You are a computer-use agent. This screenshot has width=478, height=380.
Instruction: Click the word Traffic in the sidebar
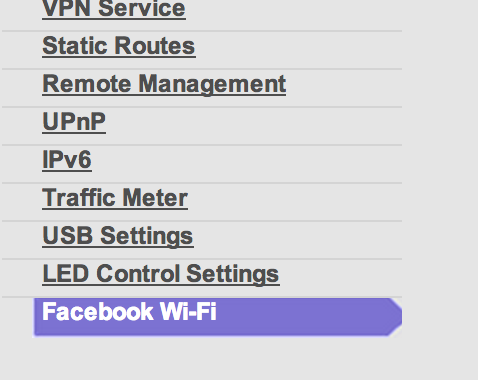79,198
